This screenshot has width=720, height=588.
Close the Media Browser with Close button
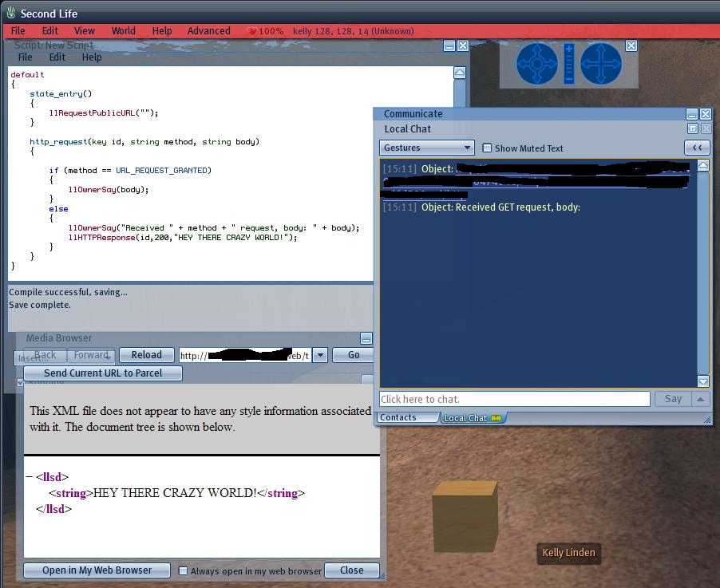click(352, 570)
